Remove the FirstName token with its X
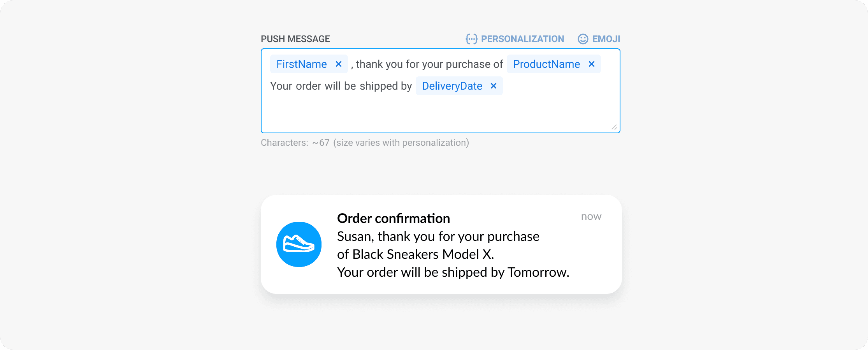 coord(338,64)
